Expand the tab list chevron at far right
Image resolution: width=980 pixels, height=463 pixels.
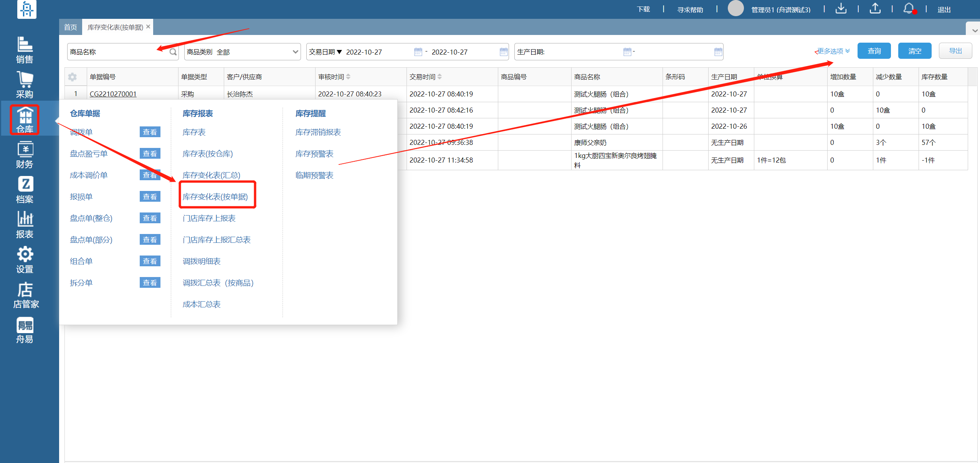[x=975, y=30]
